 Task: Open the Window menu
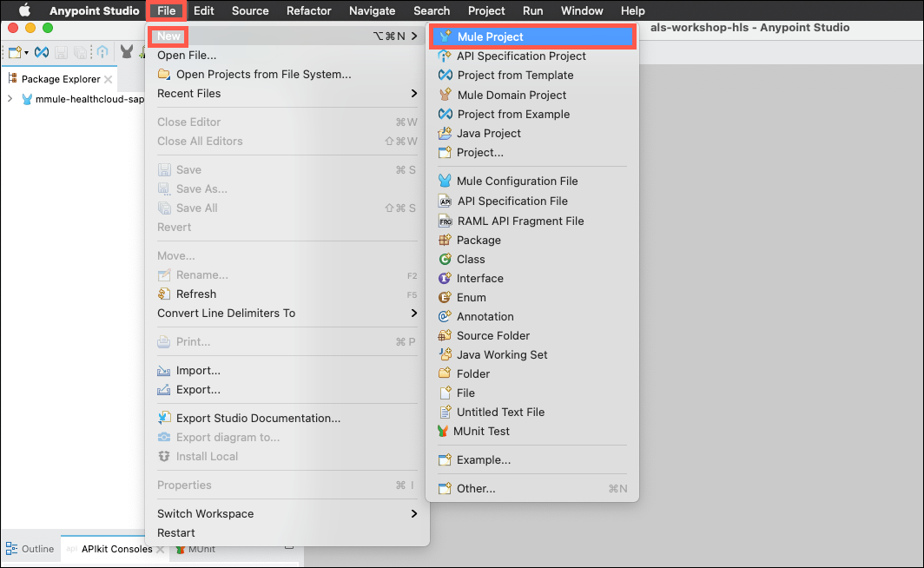(x=582, y=10)
